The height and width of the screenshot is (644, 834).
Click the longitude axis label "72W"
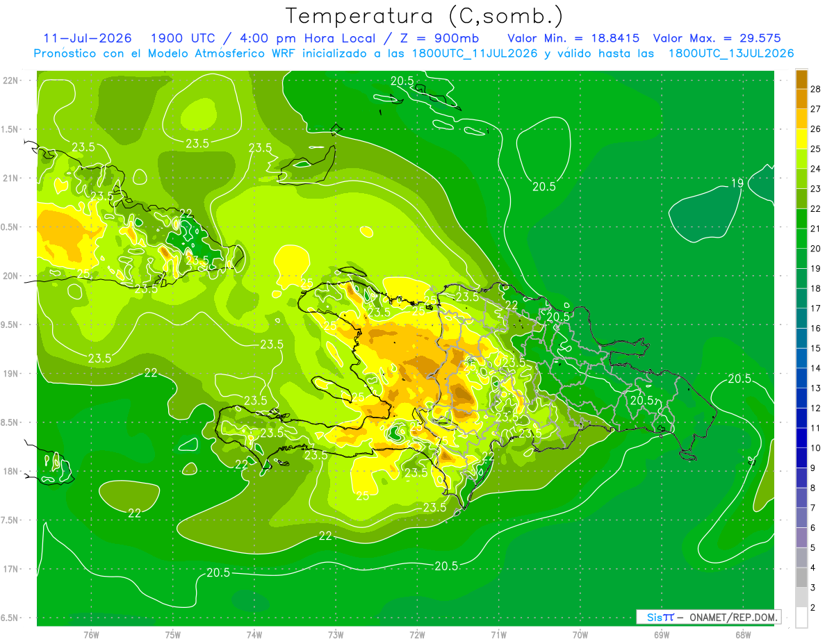pos(417,635)
